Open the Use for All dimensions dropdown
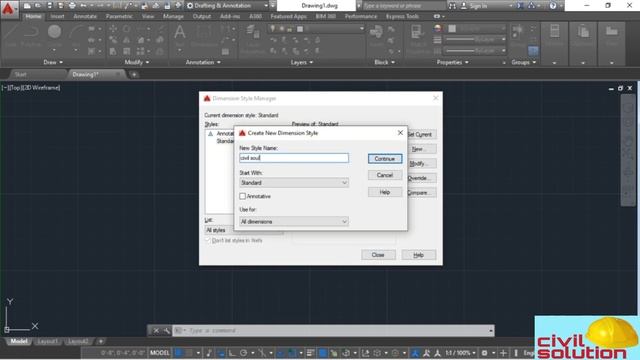This screenshot has height=360, width=640. coord(294,222)
